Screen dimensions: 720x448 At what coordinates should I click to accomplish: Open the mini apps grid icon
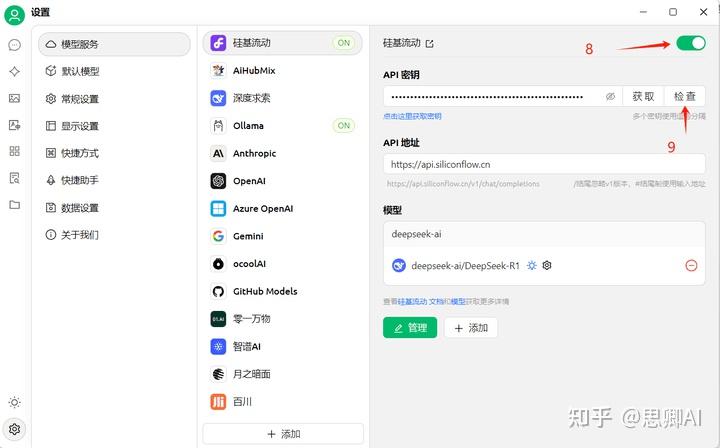[15, 151]
